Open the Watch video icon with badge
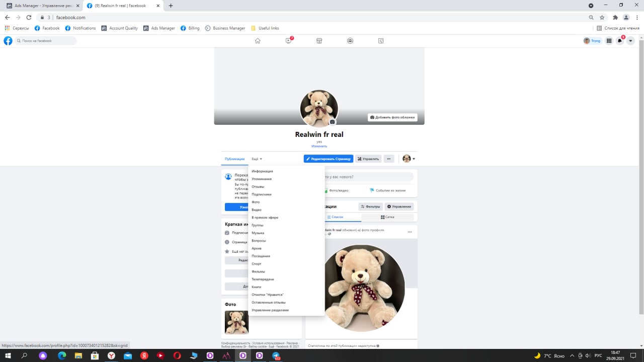 (289, 40)
